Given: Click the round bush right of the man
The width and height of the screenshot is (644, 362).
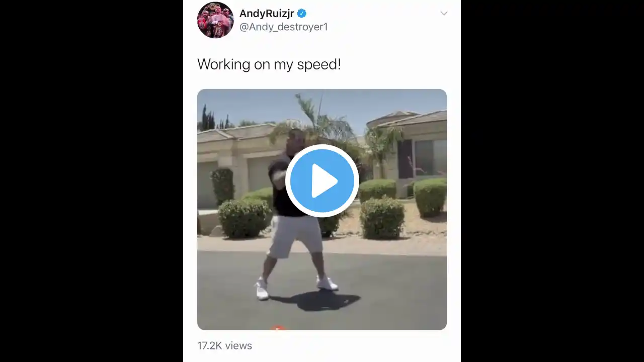Looking at the screenshot, I should point(382,217).
